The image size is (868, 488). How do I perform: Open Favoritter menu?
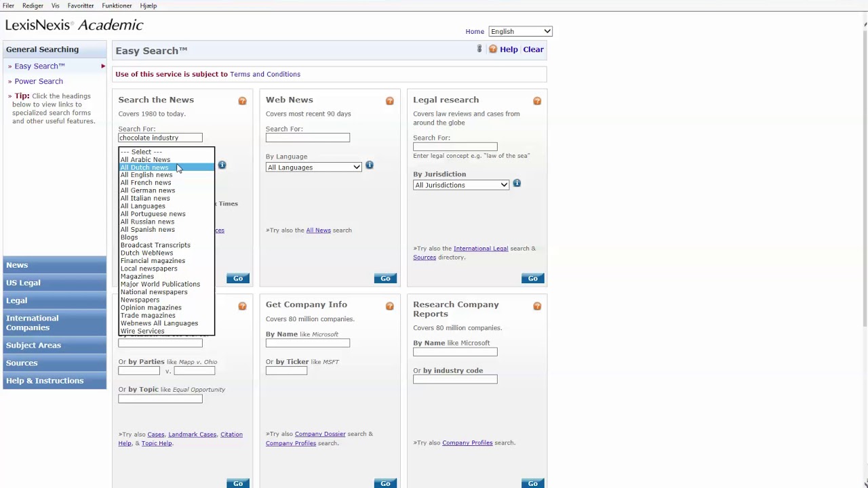click(81, 5)
